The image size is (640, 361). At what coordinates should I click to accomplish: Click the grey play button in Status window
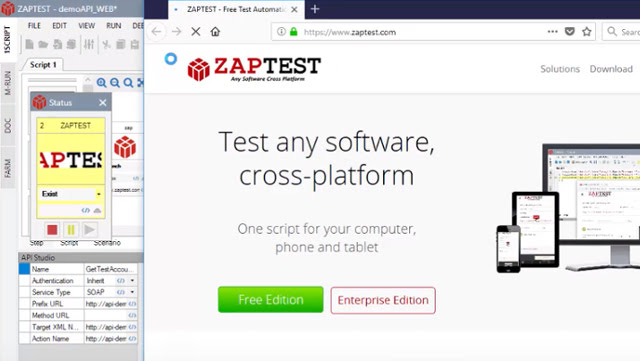point(89,230)
